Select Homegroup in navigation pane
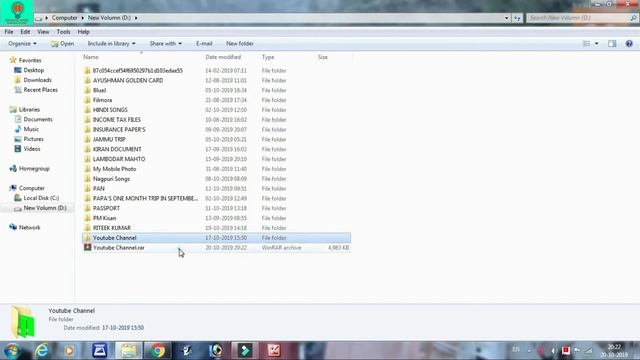The width and height of the screenshot is (640, 360). 34,169
